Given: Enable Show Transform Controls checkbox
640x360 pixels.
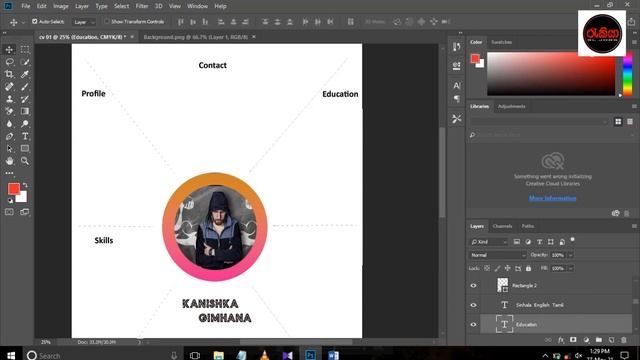Looking at the screenshot, I should pos(107,22).
